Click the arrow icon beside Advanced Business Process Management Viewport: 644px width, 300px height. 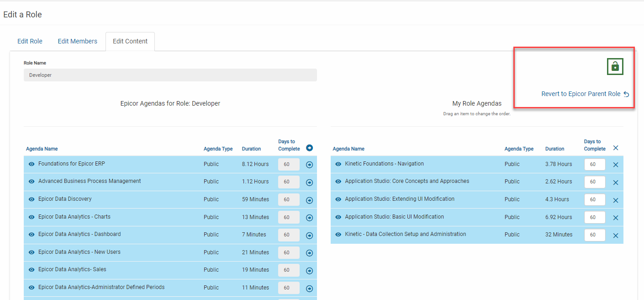coord(309,182)
